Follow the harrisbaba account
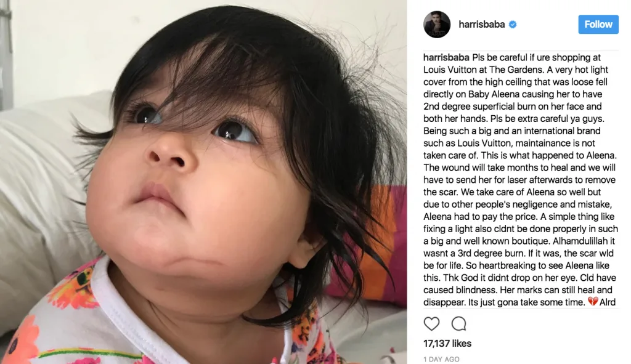The image size is (631, 364). coord(598,25)
